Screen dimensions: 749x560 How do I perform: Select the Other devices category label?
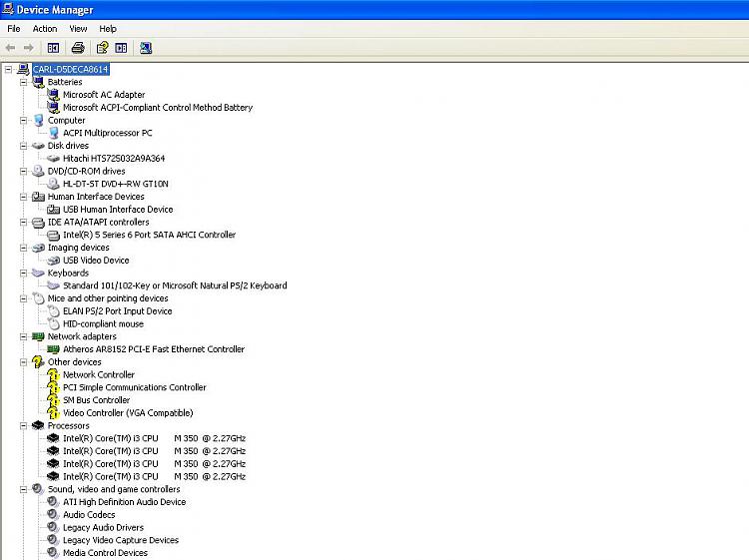[x=75, y=362]
